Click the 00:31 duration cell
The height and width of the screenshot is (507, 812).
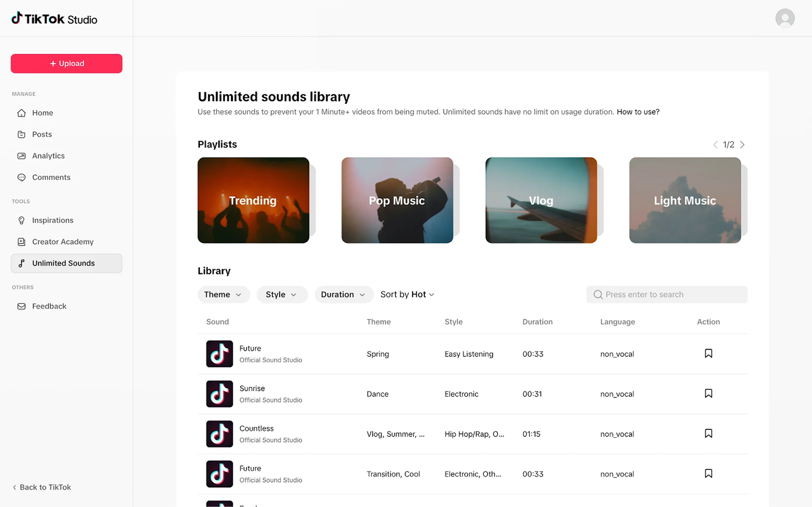532,394
